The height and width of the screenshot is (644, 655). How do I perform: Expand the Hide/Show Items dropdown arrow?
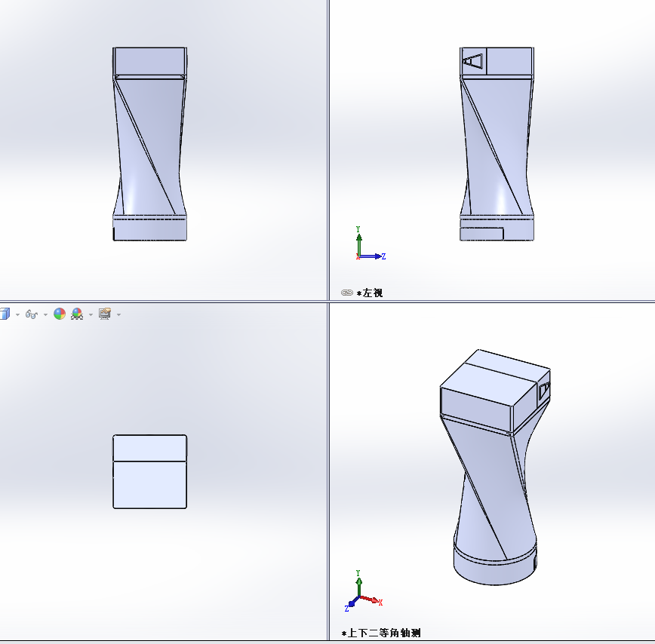click(45, 314)
